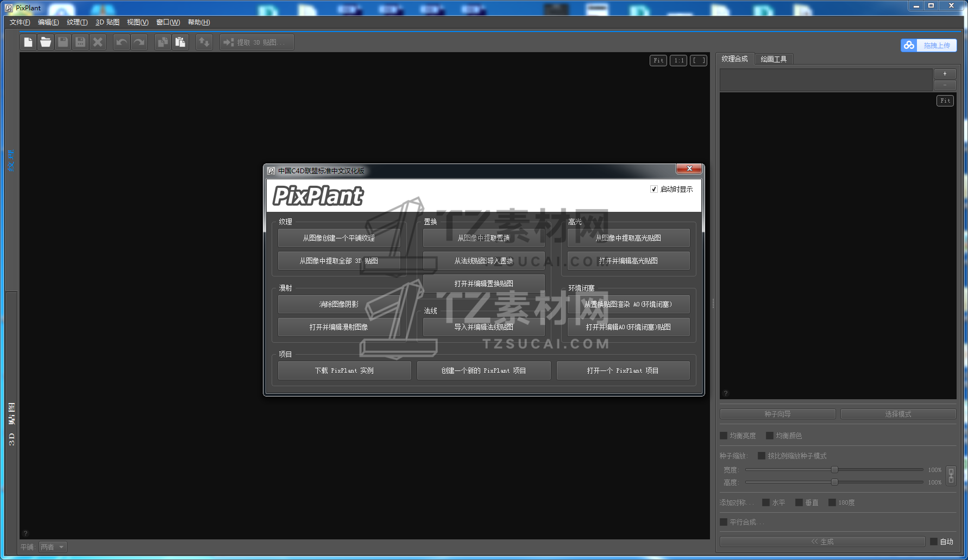This screenshot has width=968, height=560.
Task: Open the 视图(V) menu
Action: tap(137, 22)
